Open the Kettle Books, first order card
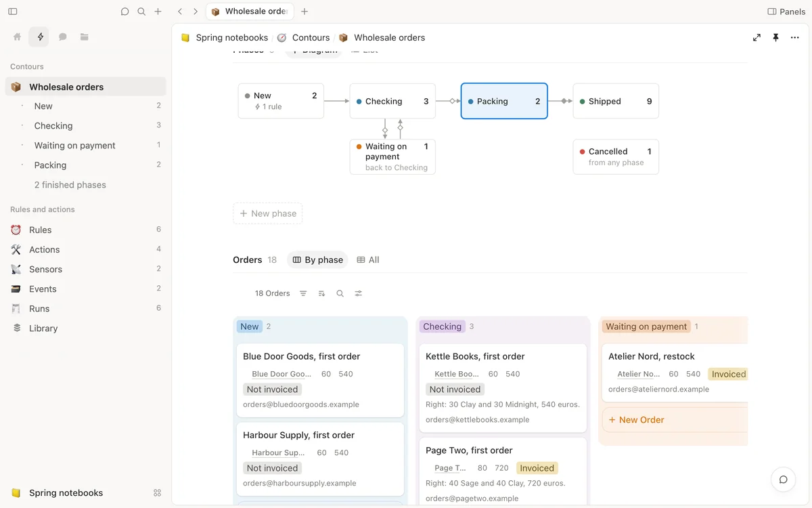 click(x=503, y=387)
